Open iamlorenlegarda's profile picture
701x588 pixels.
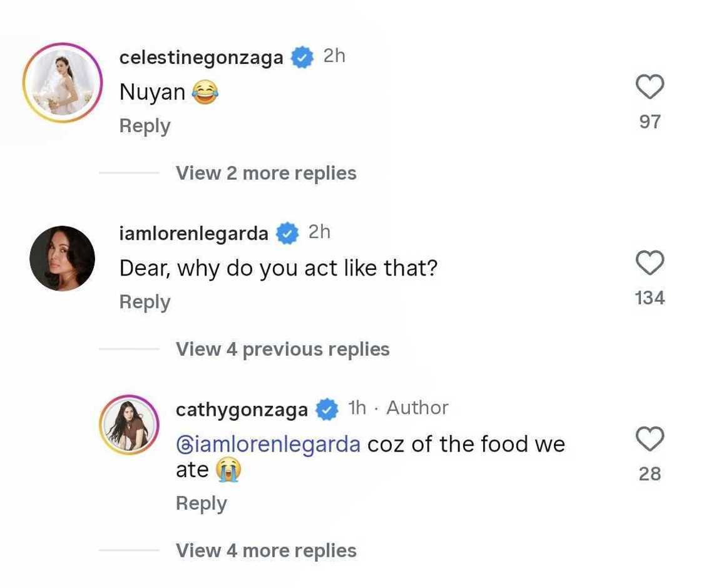[63, 259]
